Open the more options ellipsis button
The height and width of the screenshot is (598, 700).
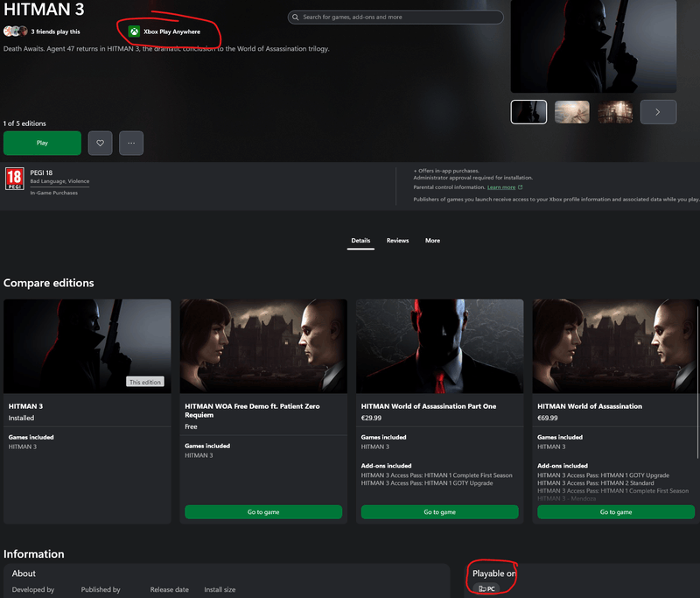click(x=131, y=143)
